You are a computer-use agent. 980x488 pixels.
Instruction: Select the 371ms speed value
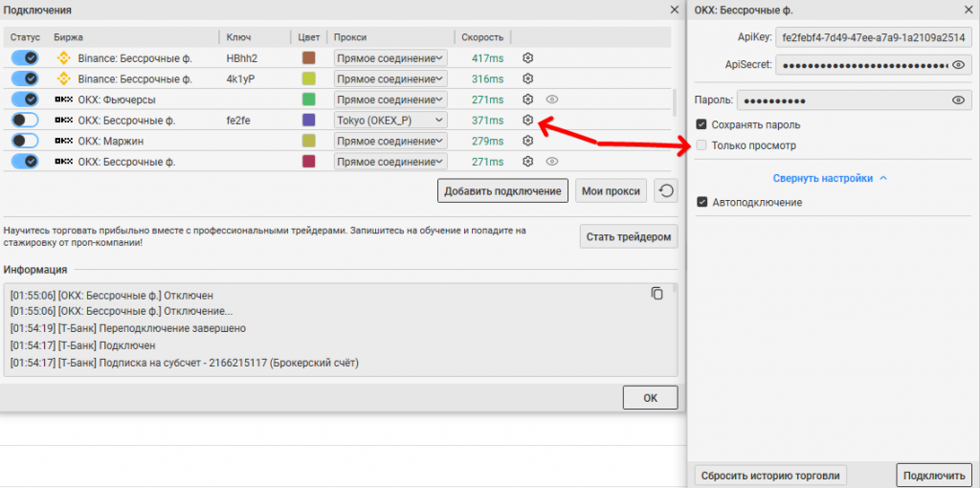(487, 120)
